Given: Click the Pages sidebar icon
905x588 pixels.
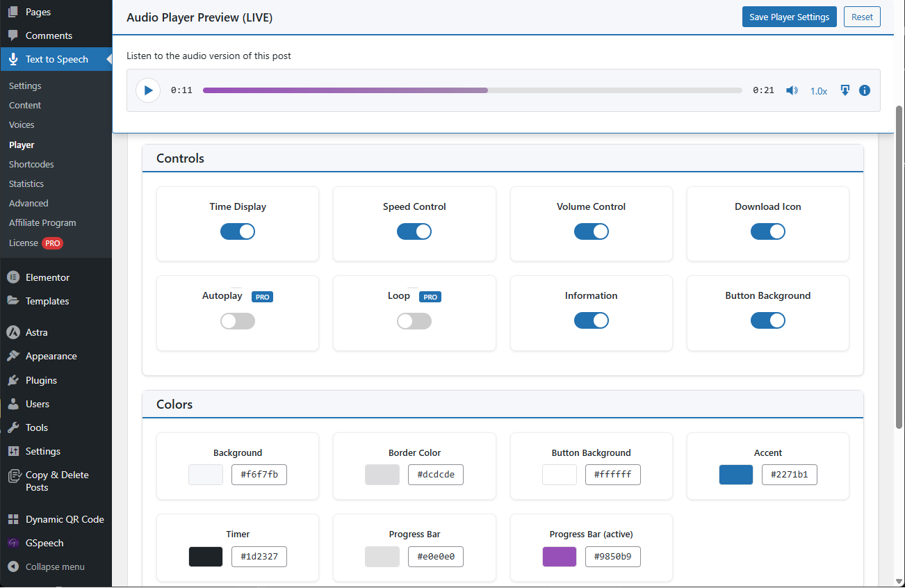Looking at the screenshot, I should point(13,12).
